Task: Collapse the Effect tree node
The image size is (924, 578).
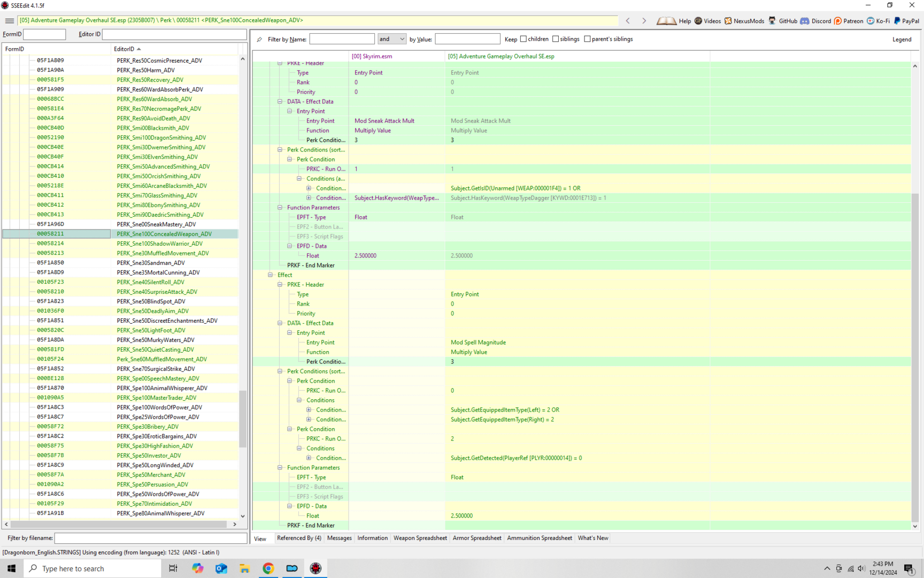Action: [270, 275]
